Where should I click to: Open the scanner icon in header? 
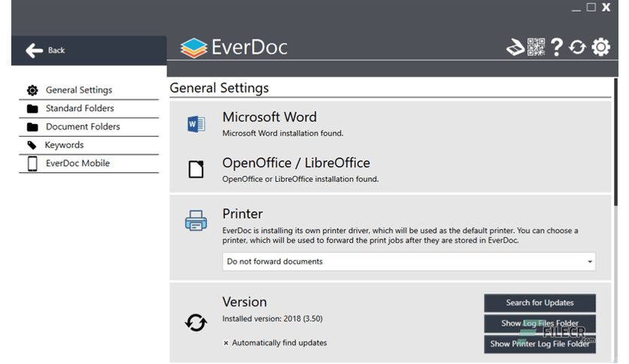click(x=515, y=47)
